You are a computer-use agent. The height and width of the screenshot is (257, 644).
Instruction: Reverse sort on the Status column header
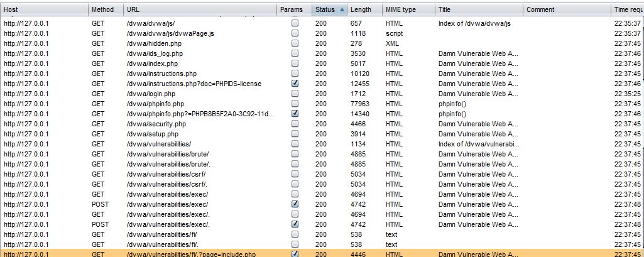click(x=329, y=9)
